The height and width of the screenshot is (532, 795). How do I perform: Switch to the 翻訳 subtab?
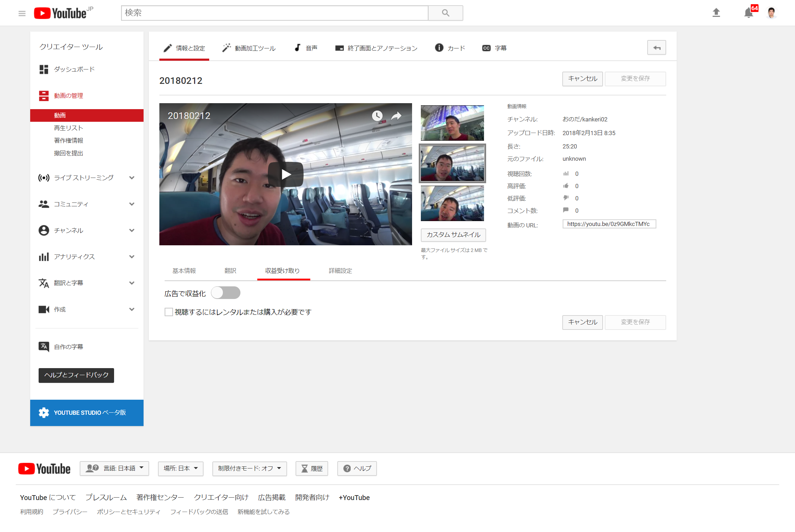(230, 271)
